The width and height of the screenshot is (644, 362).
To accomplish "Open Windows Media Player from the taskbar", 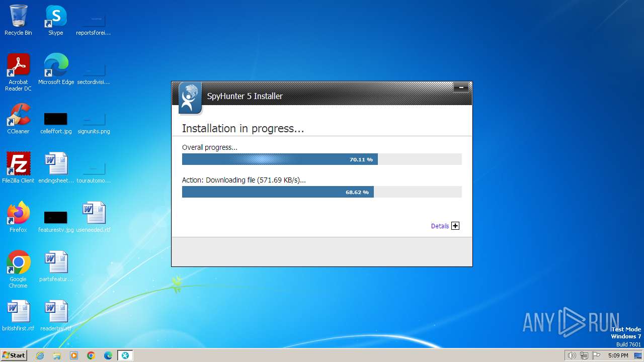I will (x=74, y=355).
